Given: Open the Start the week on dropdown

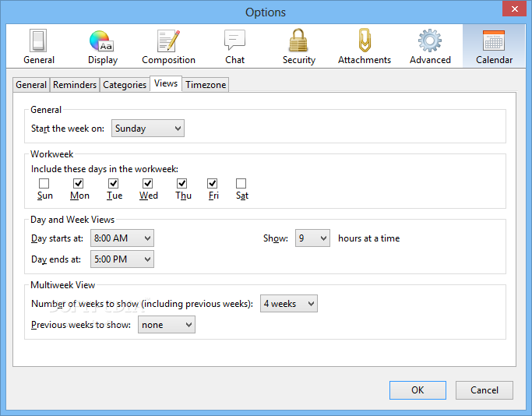Looking at the screenshot, I should click(x=148, y=129).
